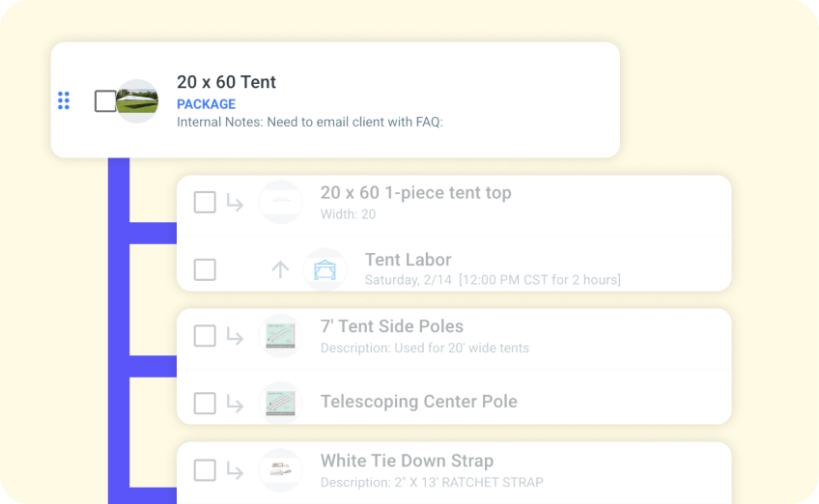This screenshot has width=819, height=504.
Task: Open the 20 x 60 Tent title
Action: point(226,82)
